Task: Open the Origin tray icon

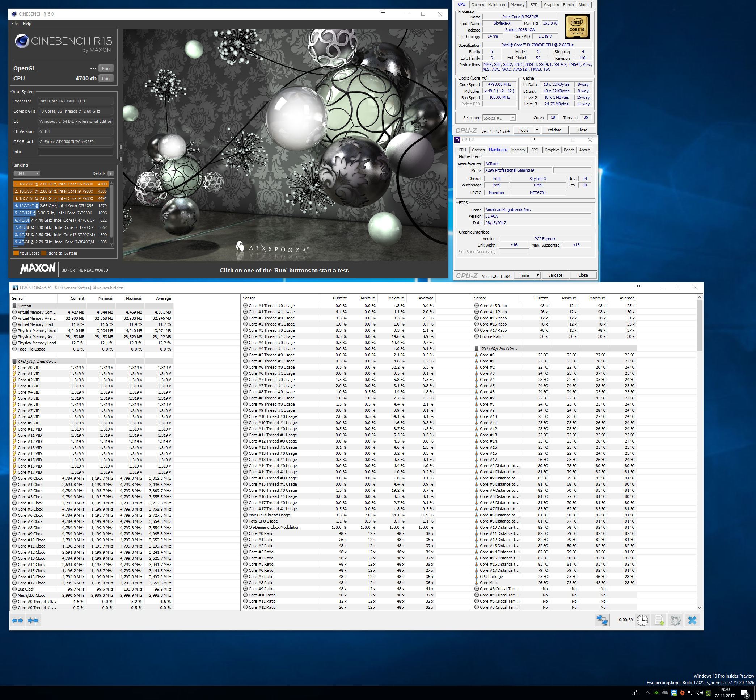Action: coord(682,693)
